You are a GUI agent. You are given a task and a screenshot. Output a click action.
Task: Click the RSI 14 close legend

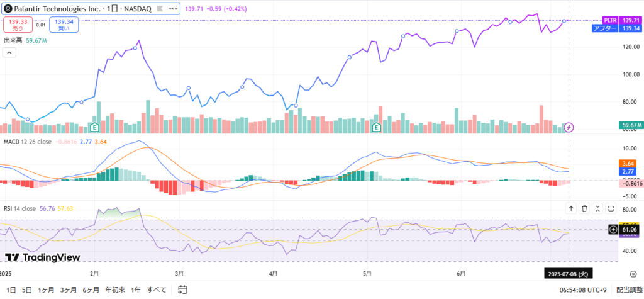coord(19,208)
